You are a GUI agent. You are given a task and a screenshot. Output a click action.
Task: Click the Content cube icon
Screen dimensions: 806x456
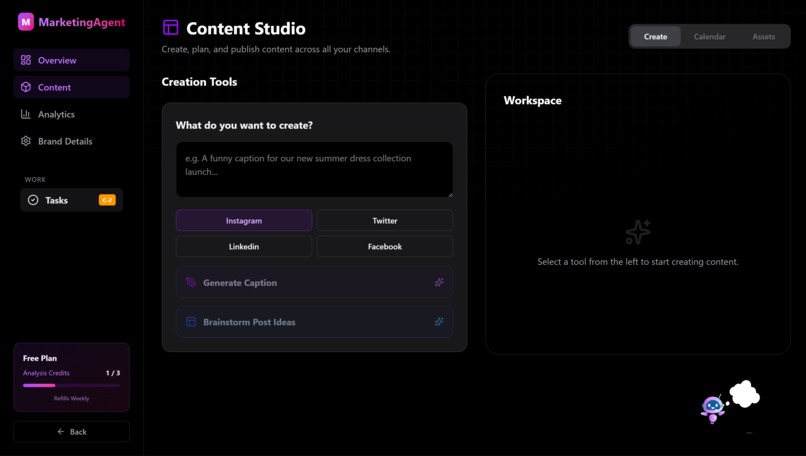point(26,87)
